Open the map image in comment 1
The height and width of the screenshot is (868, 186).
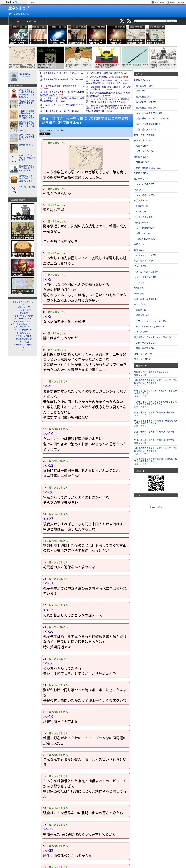[x=86, y=157]
